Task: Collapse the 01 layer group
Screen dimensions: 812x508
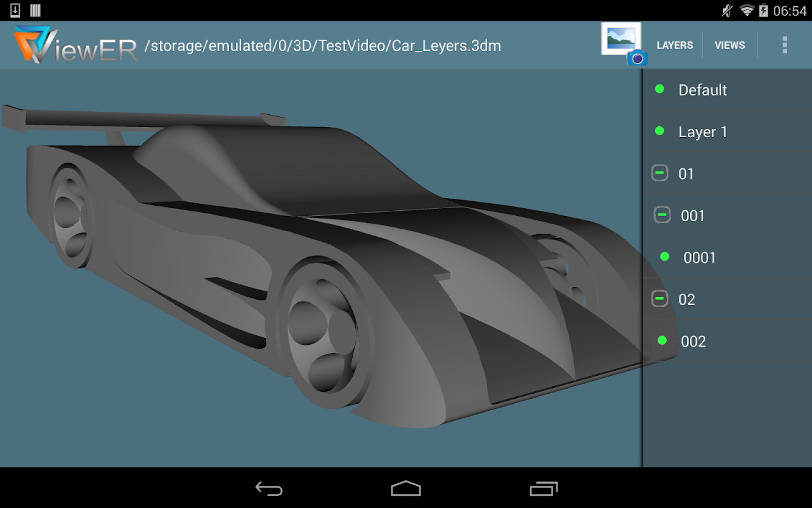Action: 660,173
